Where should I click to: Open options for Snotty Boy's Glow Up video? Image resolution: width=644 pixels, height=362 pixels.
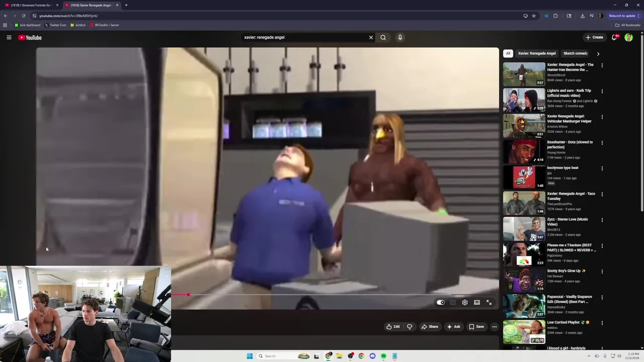click(602, 271)
